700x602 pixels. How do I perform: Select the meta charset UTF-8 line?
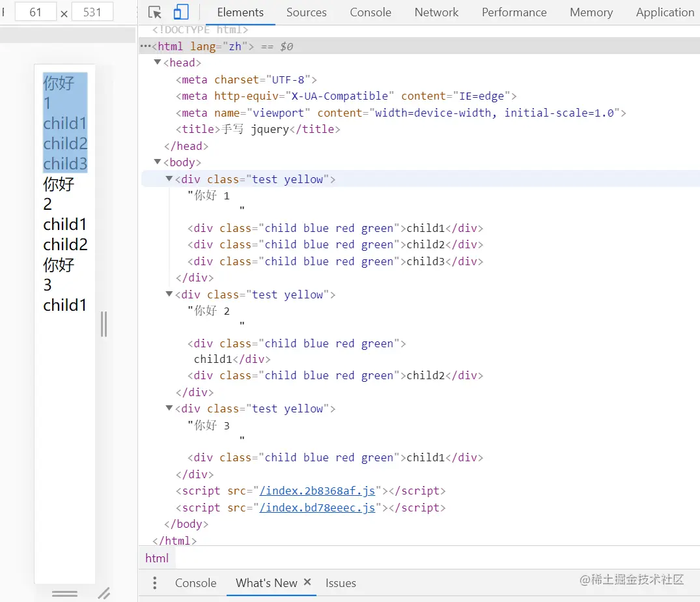246,79
